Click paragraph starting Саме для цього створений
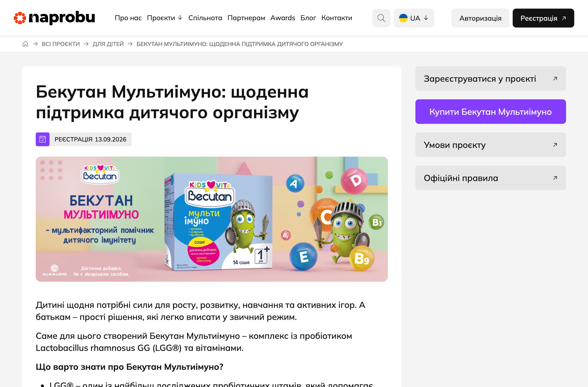This screenshot has height=387, width=588. (194, 342)
